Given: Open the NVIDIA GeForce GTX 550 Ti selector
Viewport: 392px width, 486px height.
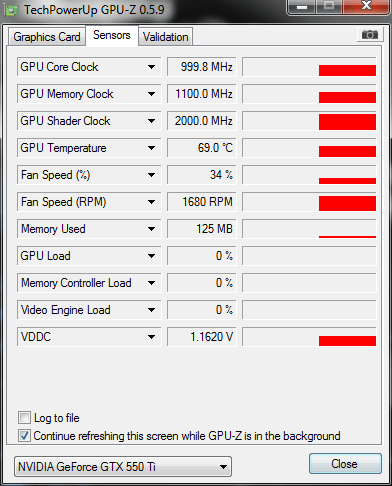Looking at the screenshot, I should [123, 467].
